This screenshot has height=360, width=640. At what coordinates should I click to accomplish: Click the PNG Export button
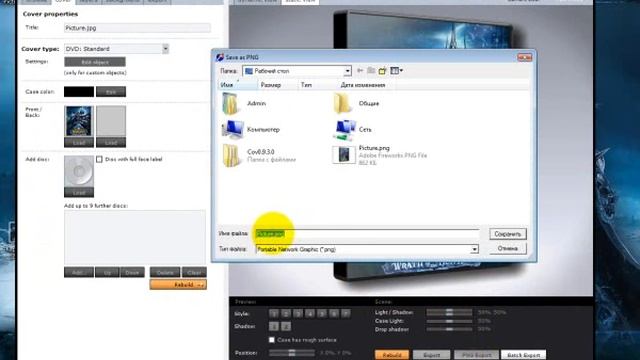(476, 355)
